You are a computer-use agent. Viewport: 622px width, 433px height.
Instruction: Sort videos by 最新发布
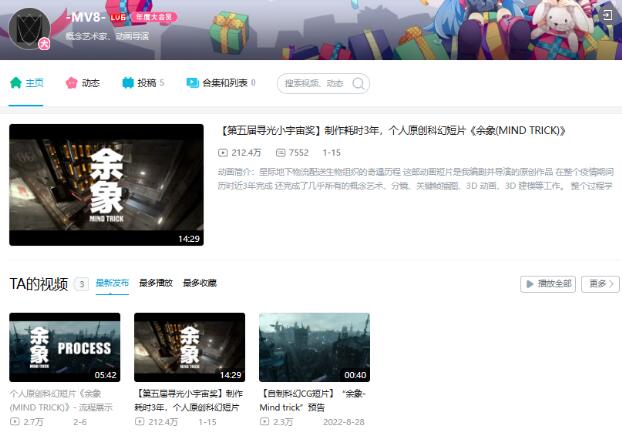pos(112,284)
